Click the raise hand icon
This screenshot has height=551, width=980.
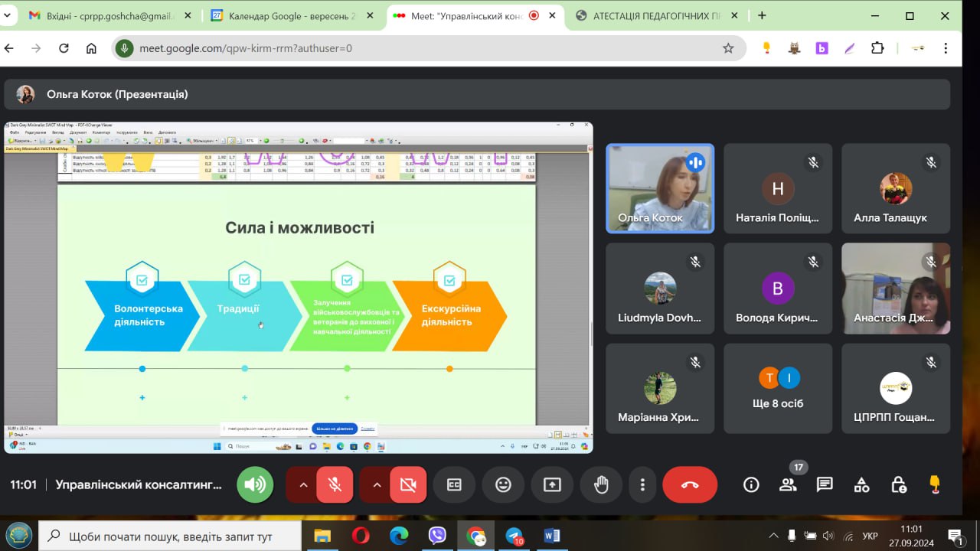tap(601, 484)
